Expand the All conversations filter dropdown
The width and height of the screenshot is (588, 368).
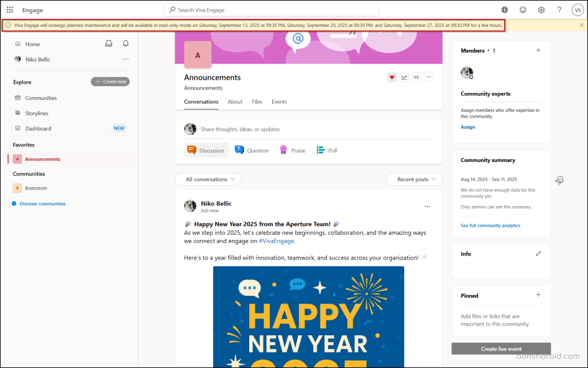tap(208, 179)
